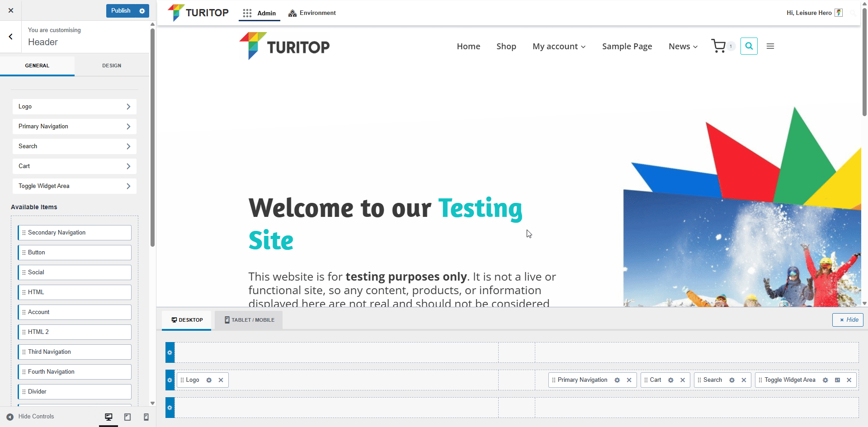Click the cart icon in site header
Viewport: 868px width, 427px height.
[x=718, y=46]
